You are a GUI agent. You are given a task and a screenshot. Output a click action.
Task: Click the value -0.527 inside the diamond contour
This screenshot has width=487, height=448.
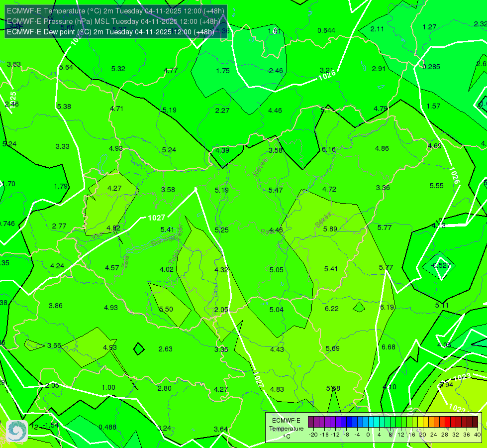[440, 265]
